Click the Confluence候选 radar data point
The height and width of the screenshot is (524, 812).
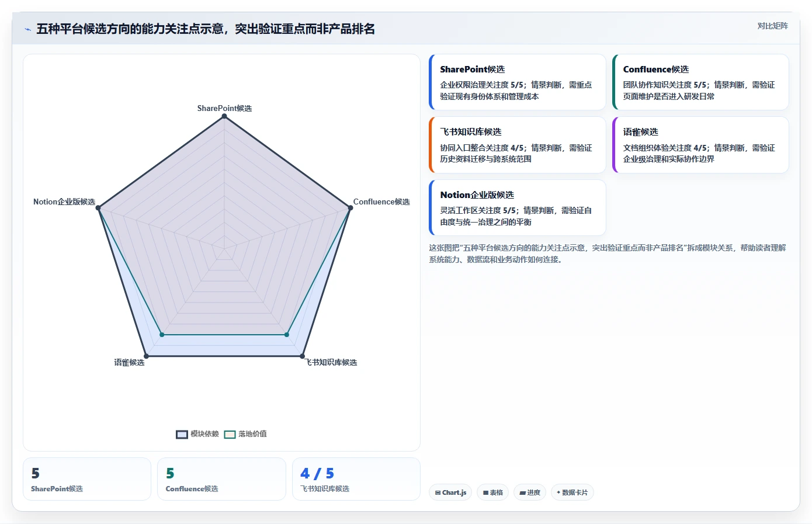[x=351, y=208]
